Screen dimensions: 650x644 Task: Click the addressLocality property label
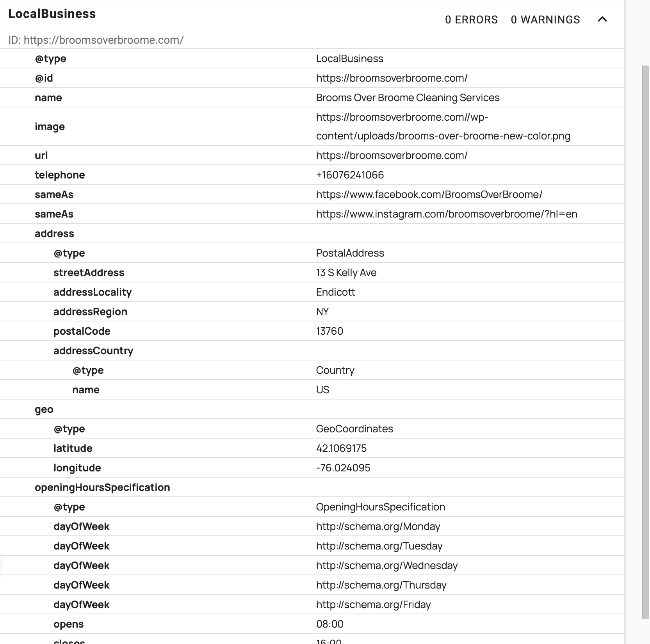[93, 292]
